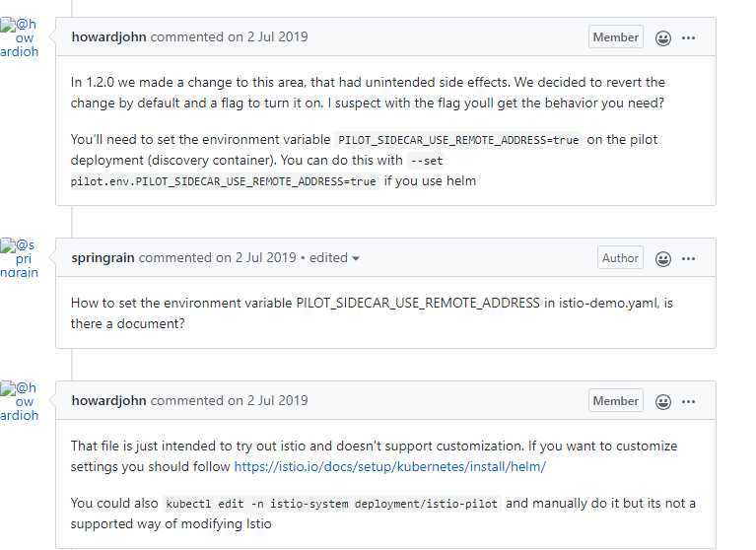Screen dimensions: 756x550
Task: Click the Author badge on springrain's comment
Action: (x=620, y=258)
